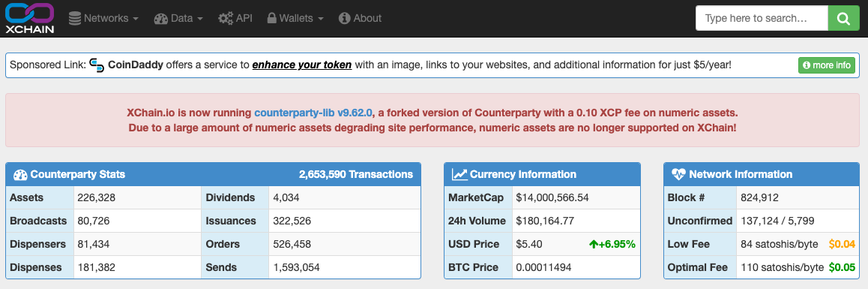
Task: Click the XChain logo
Action: click(x=29, y=18)
